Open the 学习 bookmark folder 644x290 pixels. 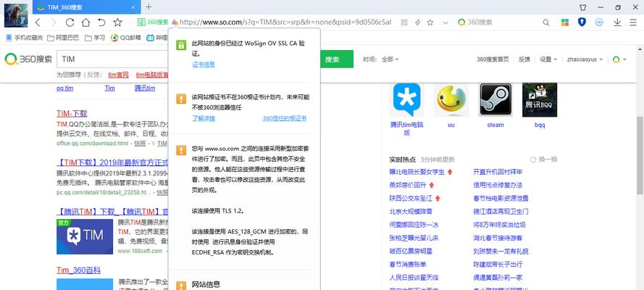click(x=95, y=38)
